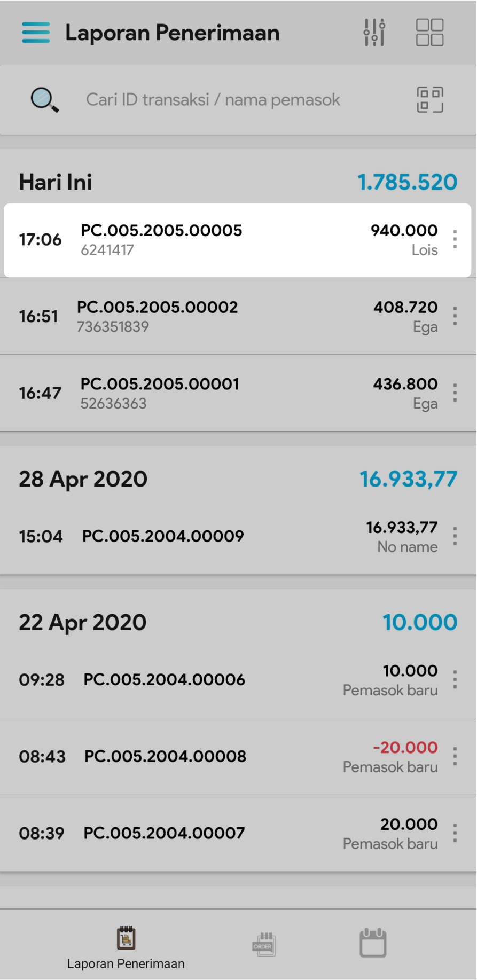Tap the magnifier search icon
This screenshot has height=980, width=477.
click(x=45, y=100)
